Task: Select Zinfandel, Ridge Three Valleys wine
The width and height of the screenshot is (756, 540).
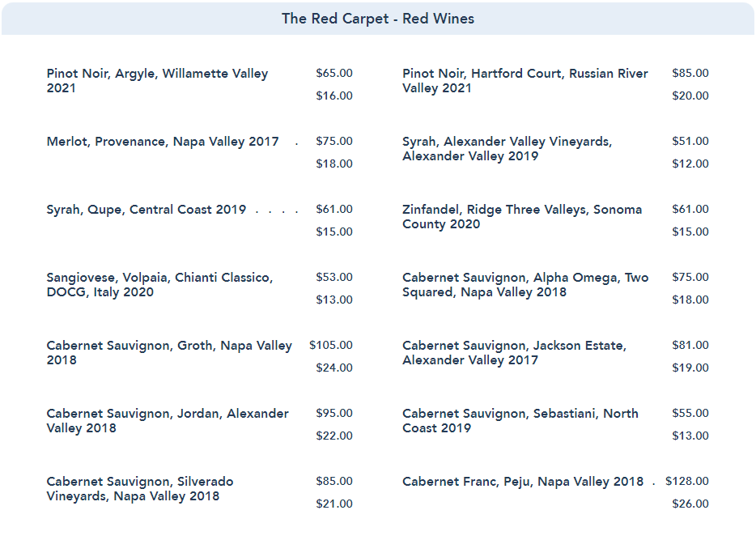Action: point(522,216)
